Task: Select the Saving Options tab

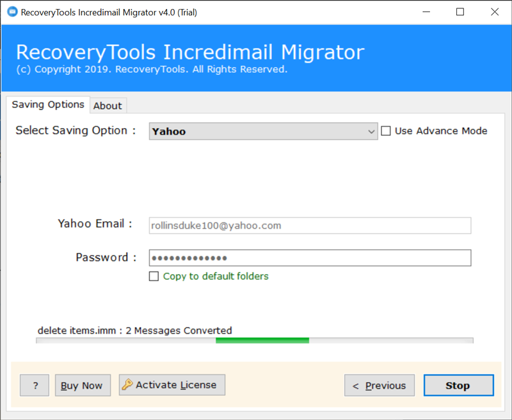Action: point(48,104)
